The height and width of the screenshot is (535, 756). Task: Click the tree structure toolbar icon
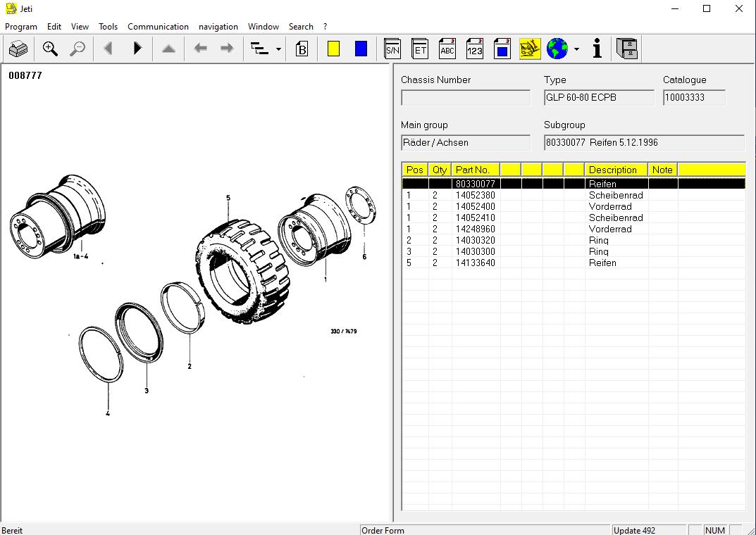tap(260, 49)
